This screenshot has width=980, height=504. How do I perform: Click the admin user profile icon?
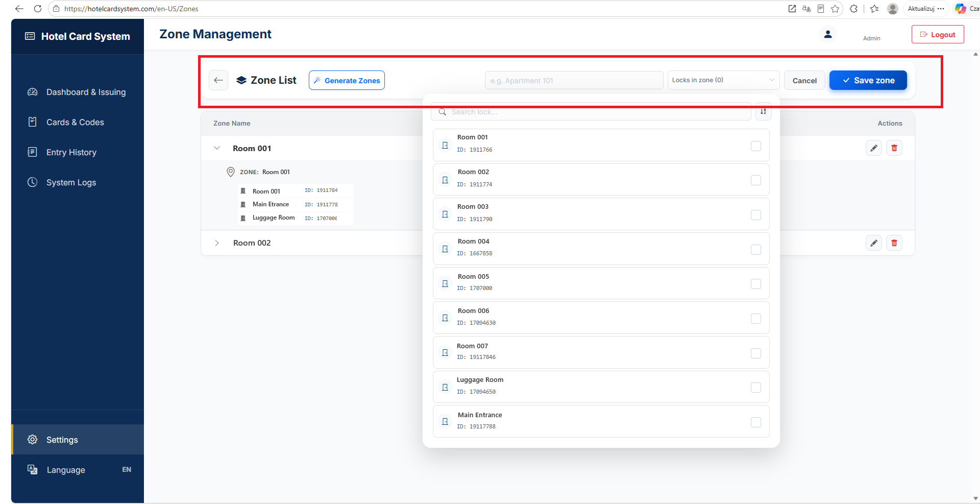tap(828, 34)
